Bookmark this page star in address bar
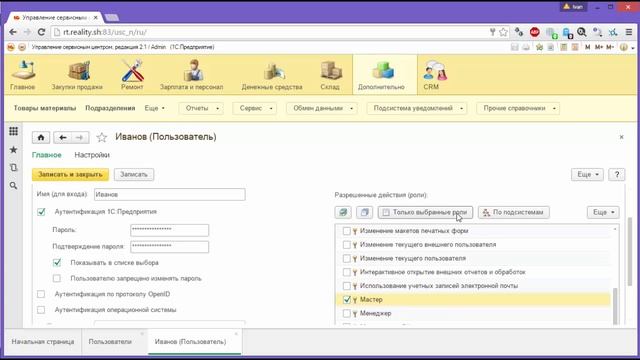 tap(504, 32)
